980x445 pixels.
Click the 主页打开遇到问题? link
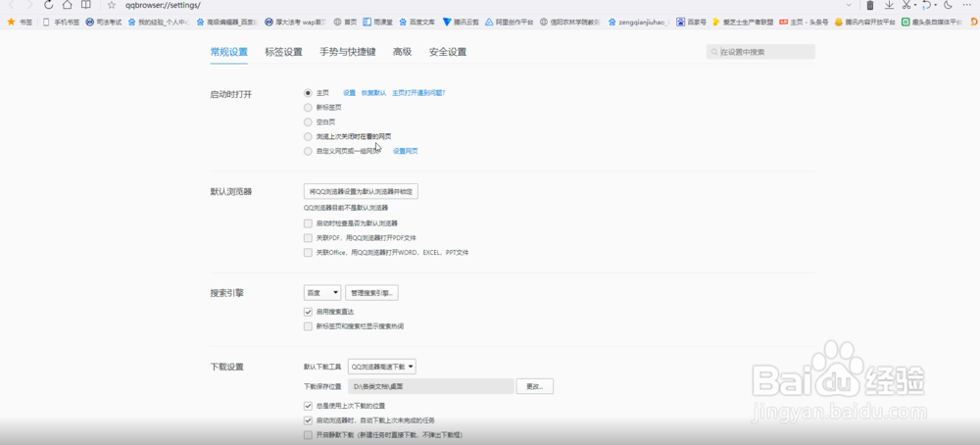tap(418, 92)
